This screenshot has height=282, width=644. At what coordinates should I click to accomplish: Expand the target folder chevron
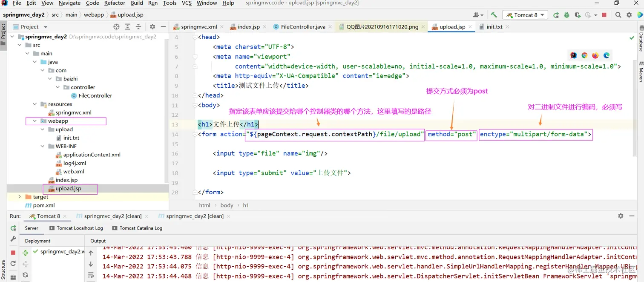coord(20,197)
